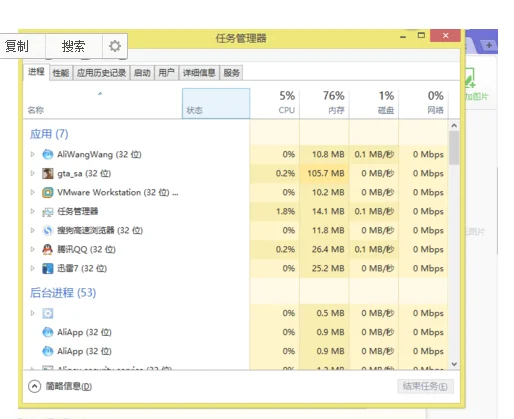Click the 搜狗高速浏览器 icon
The image size is (514, 419).
48,230
